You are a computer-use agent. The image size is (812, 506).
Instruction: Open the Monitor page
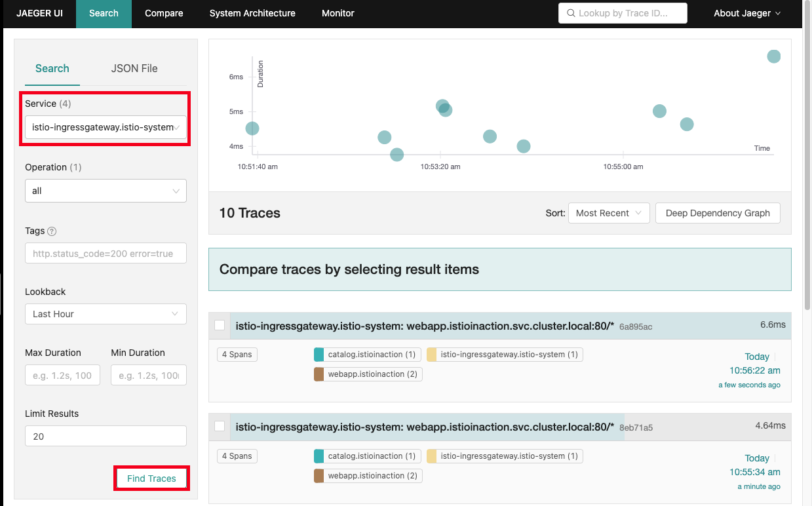338,13
